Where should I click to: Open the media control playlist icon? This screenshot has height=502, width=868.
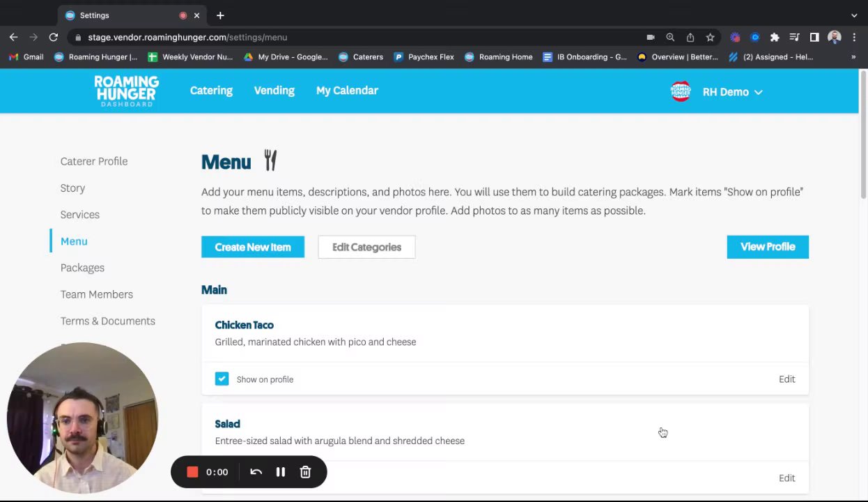pyautogui.click(x=794, y=37)
